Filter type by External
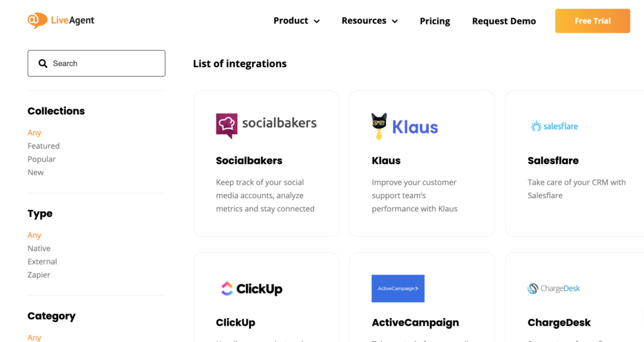The width and height of the screenshot is (644, 342). [x=42, y=262]
